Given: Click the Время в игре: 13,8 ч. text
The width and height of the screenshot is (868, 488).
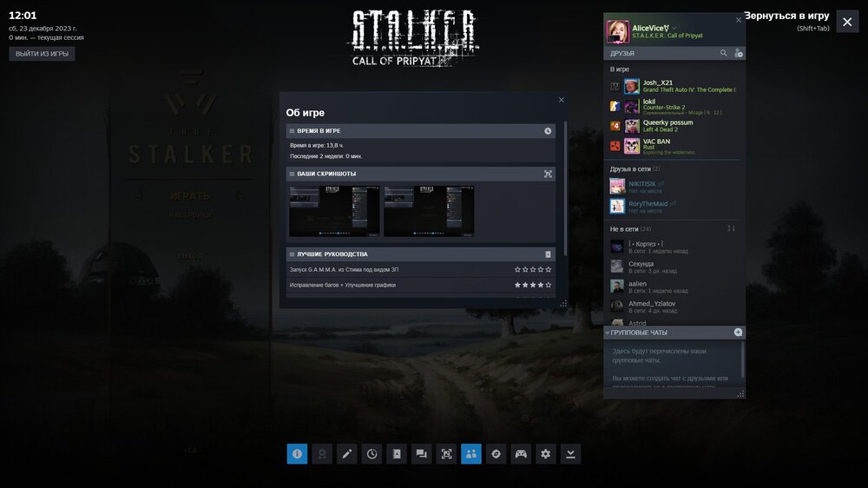Looking at the screenshot, I should coord(317,146).
